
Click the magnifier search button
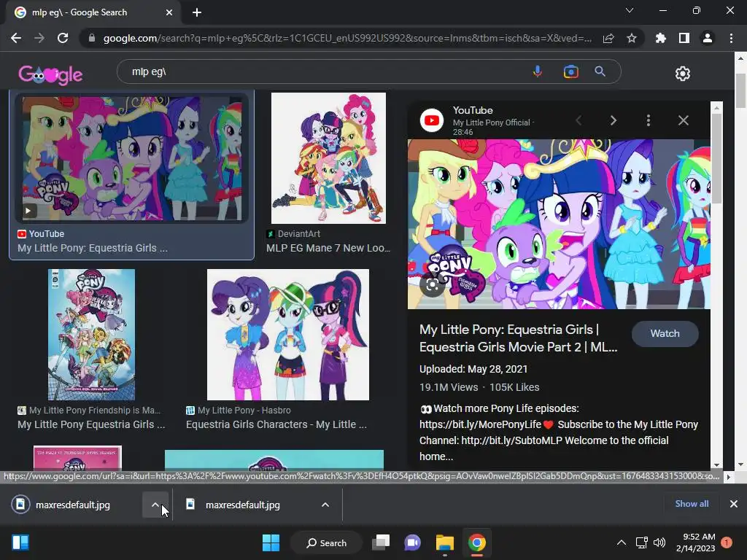point(600,71)
